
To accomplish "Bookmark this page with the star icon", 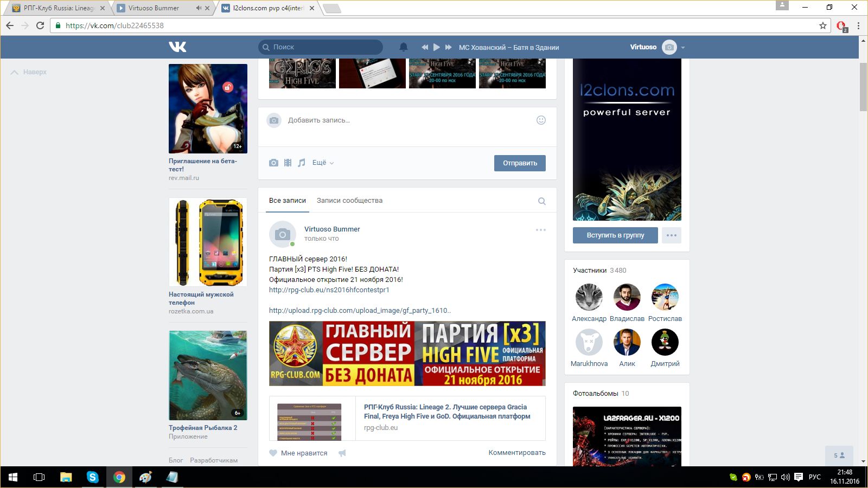I will point(823,25).
